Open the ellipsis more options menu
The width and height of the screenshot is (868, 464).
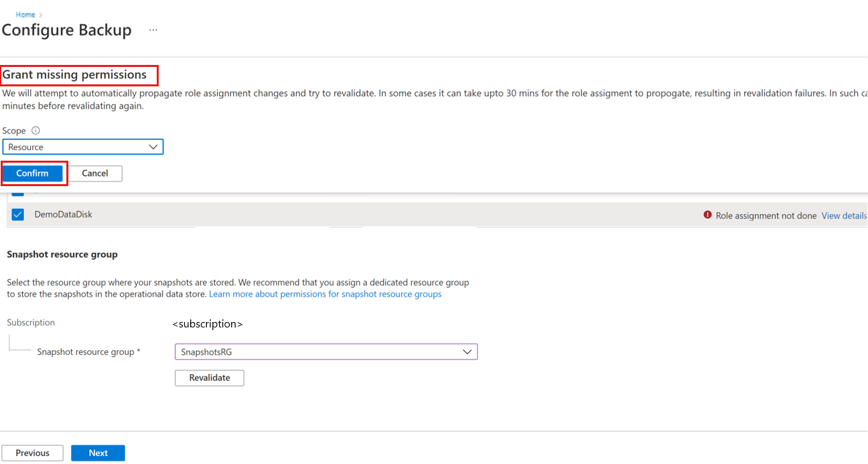pos(153,31)
